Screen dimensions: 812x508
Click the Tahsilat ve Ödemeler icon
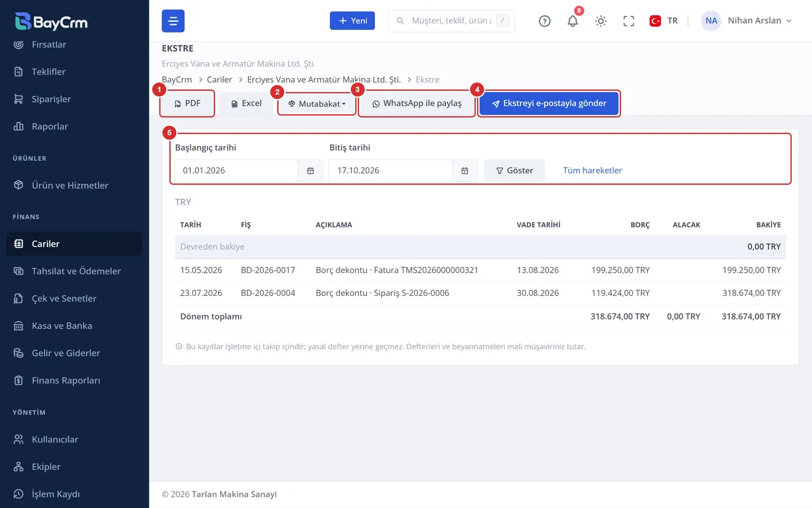(19, 271)
